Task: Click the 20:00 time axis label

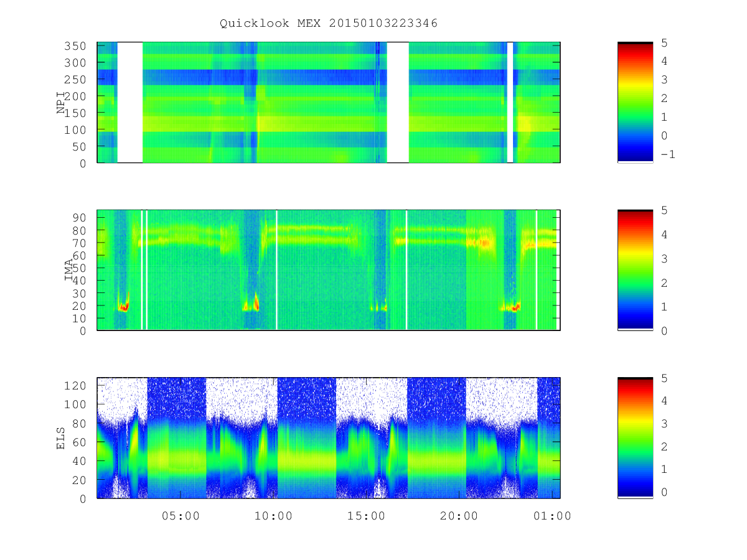Action: [x=459, y=516]
